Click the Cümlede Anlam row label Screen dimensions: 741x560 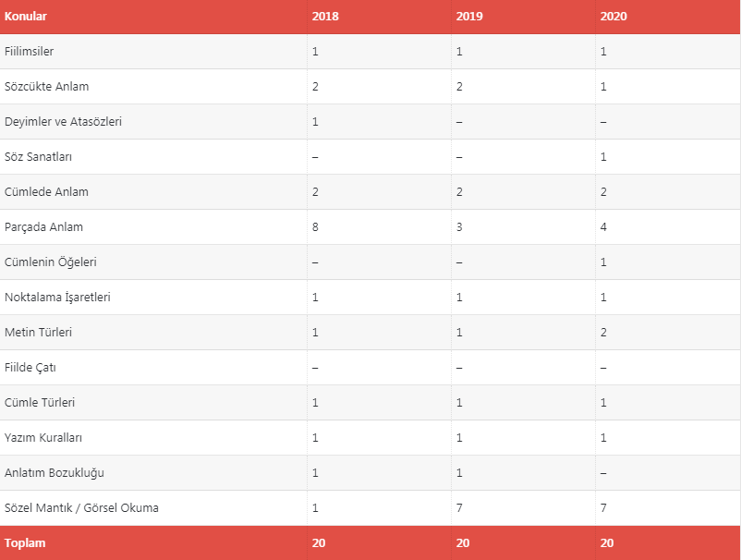point(46,192)
